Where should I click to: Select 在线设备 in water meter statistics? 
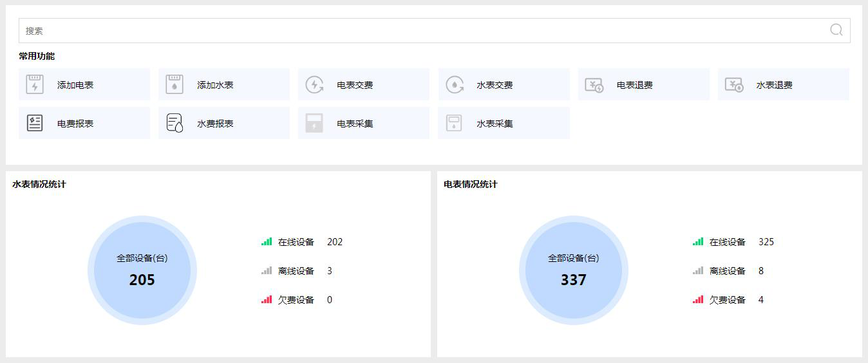[296, 242]
